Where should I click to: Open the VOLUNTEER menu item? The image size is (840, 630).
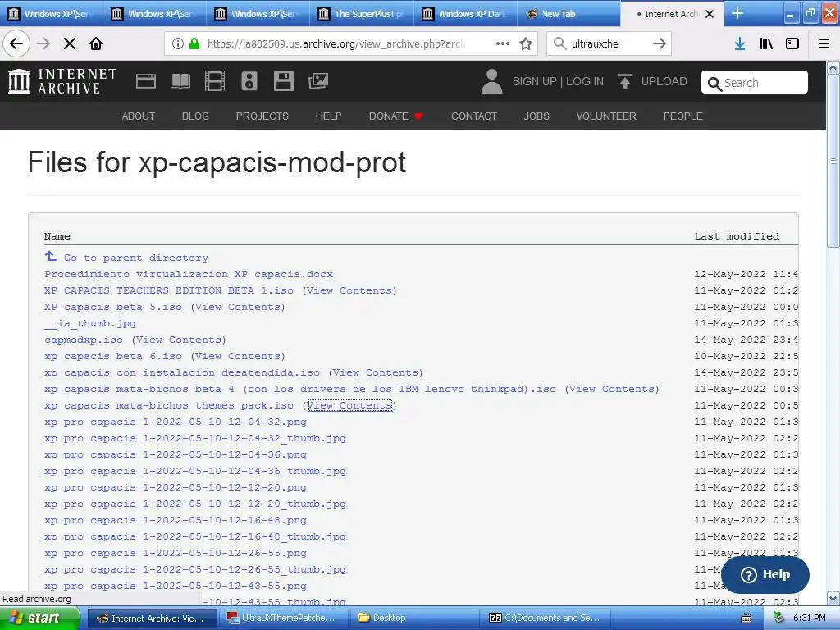(x=606, y=116)
